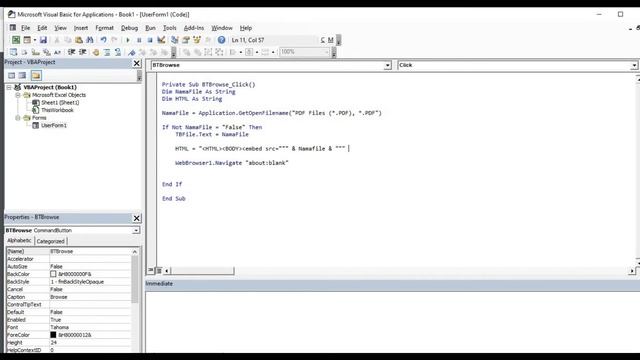
Task: Click the Paste toolbar icon
Action: point(79,40)
